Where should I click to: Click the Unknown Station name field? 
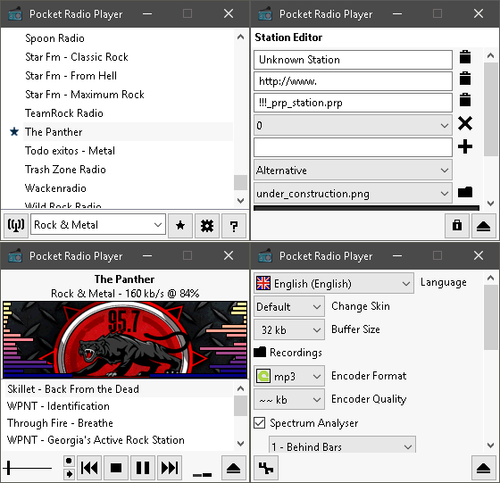(x=353, y=60)
